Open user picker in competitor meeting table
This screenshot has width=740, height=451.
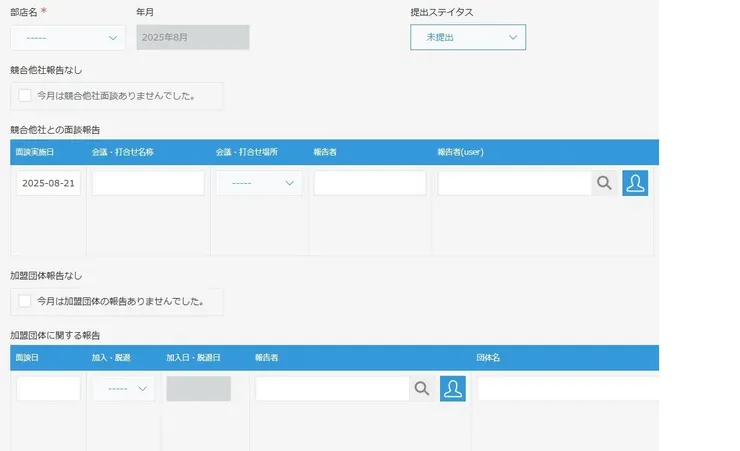635,183
